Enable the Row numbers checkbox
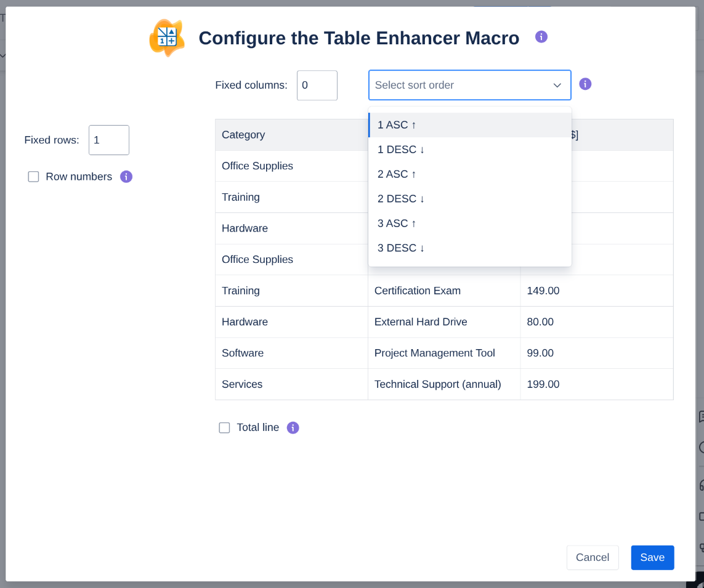The width and height of the screenshot is (704, 588). coord(34,177)
